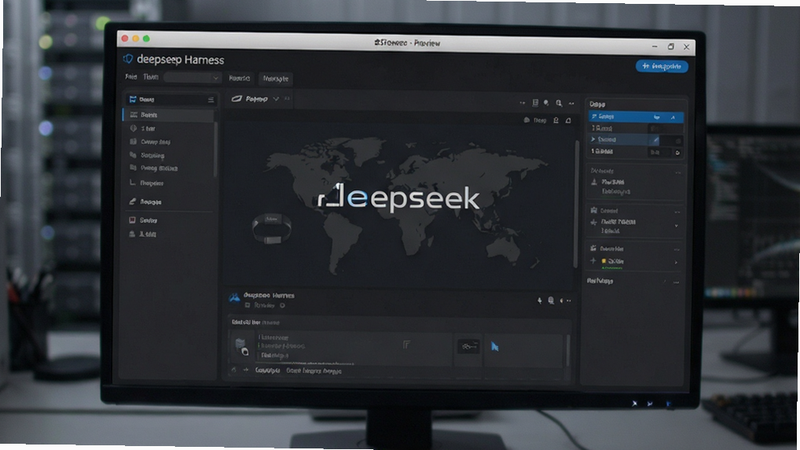Click the blue pill button in header
The height and width of the screenshot is (450, 800).
pos(661,66)
